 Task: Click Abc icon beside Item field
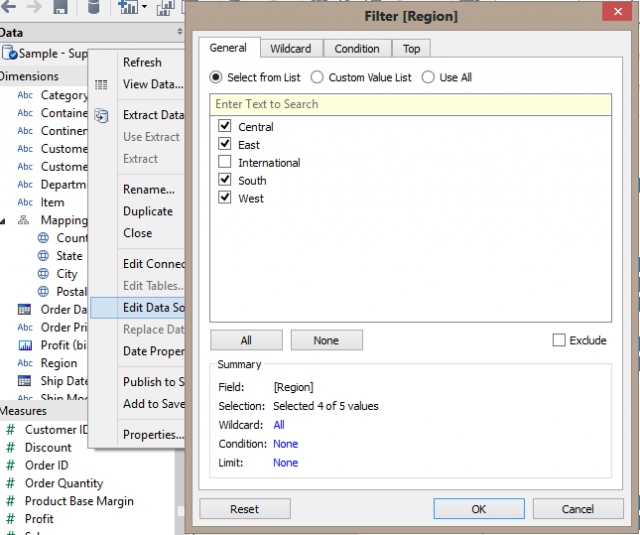click(x=25, y=202)
